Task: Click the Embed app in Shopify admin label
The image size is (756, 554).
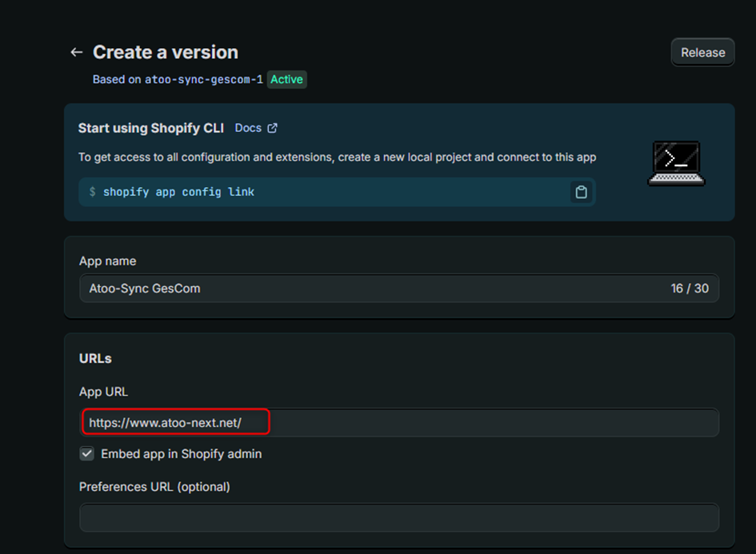Action: coord(182,454)
